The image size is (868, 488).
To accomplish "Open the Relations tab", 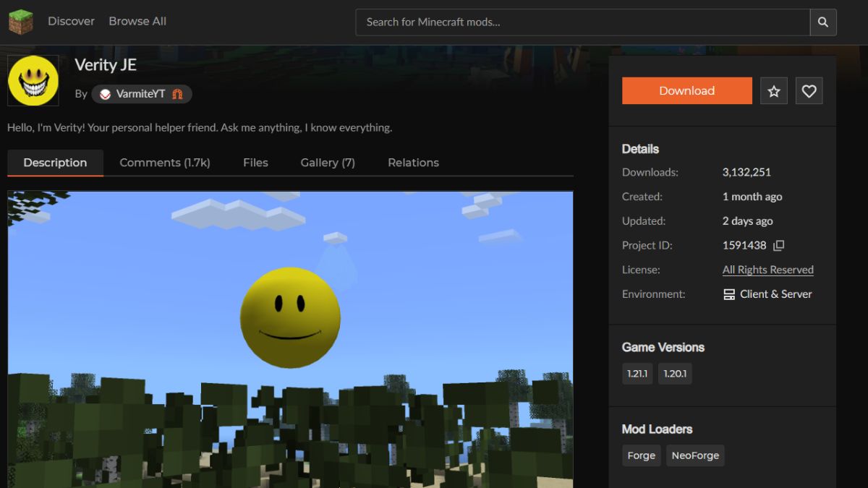I will (413, 163).
